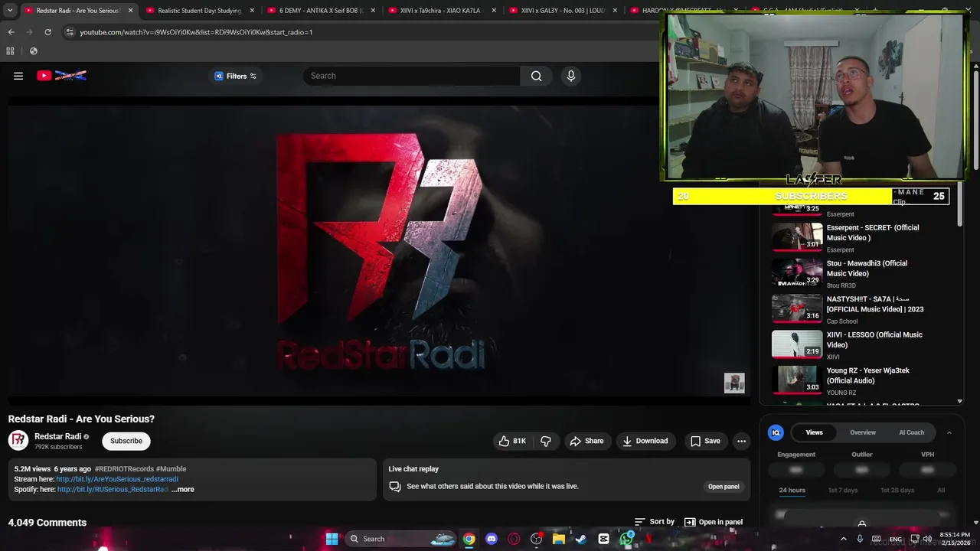View site information icon in address bar

(x=70, y=32)
